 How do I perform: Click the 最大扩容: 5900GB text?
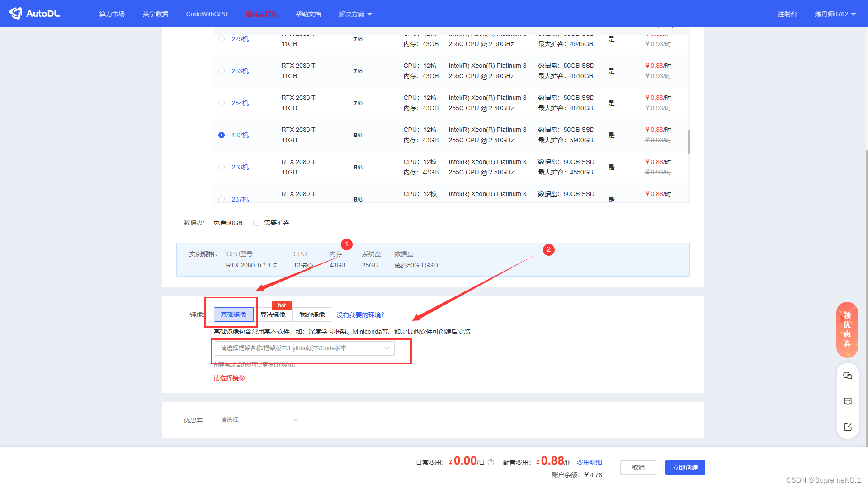566,140
